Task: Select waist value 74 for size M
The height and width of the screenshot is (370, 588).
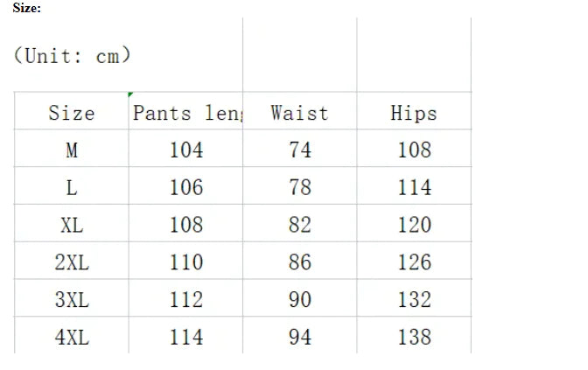Action: [x=299, y=150]
